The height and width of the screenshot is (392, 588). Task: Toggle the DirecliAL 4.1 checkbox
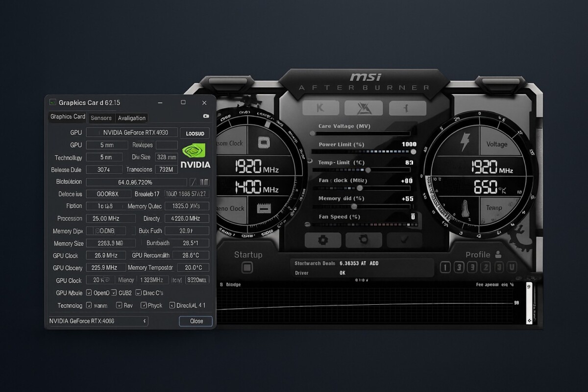172,305
